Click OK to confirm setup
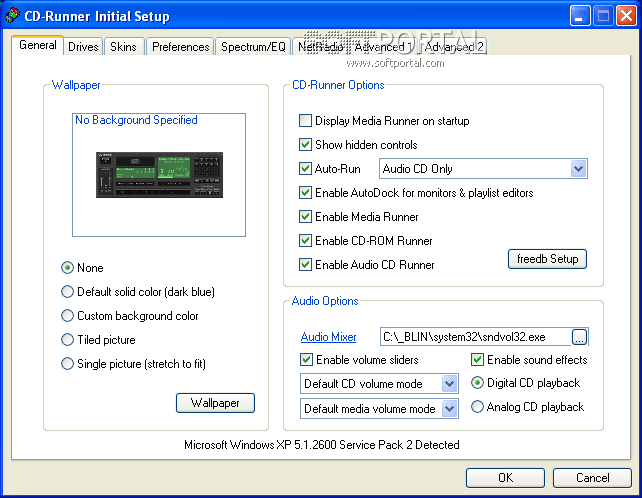 [x=505, y=478]
